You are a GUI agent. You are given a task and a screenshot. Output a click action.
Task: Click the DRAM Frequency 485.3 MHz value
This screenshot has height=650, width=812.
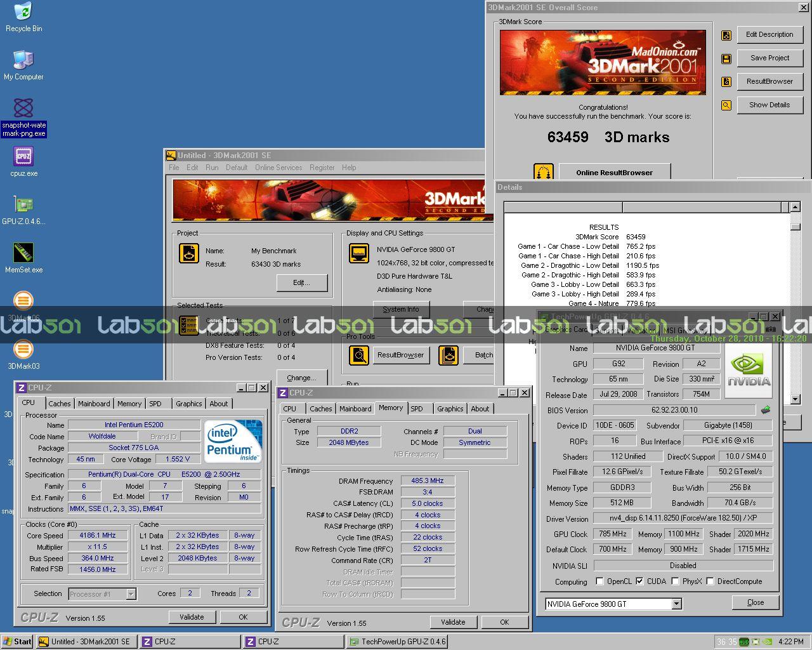(428, 481)
